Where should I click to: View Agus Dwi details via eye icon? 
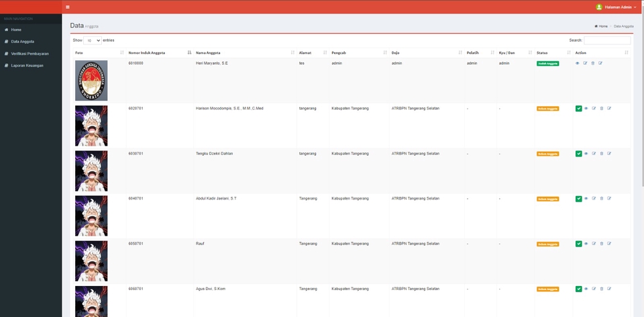(586, 289)
